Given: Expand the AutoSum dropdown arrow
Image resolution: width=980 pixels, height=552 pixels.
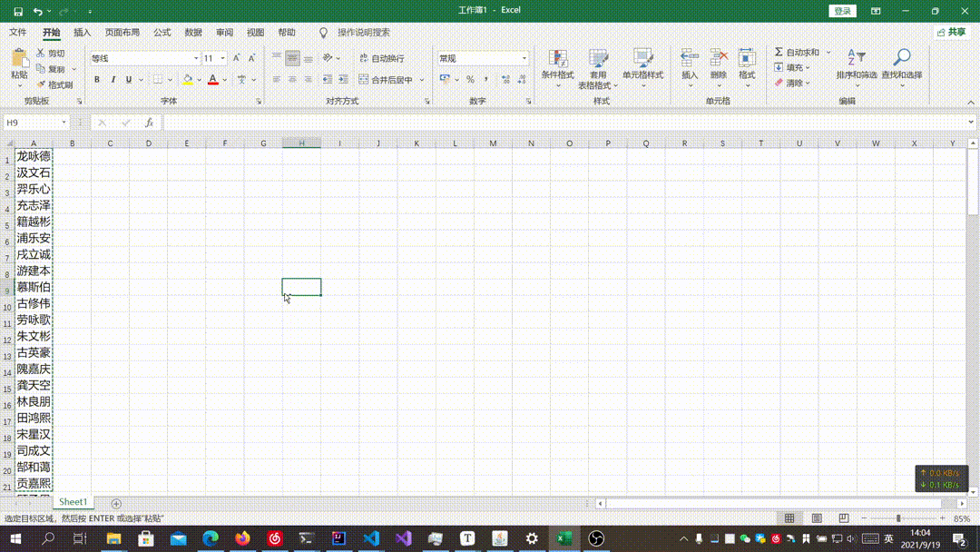Looking at the screenshot, I should (828, 53).
